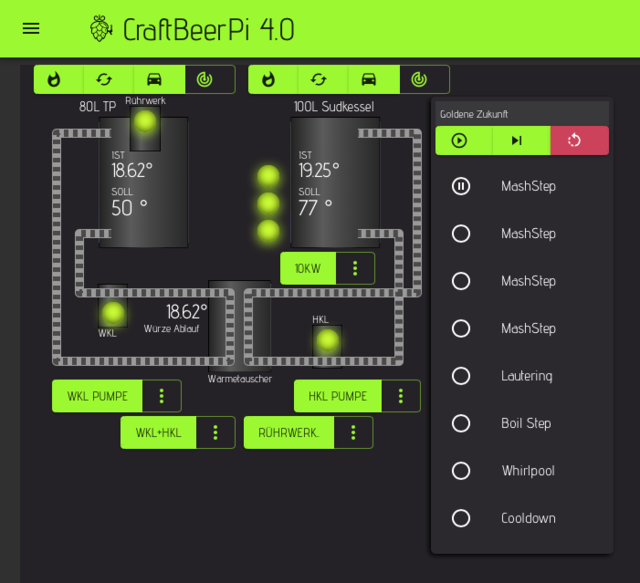Open the WKL PUMPE options menu
The width and height of the screenshot is (640, 583).
point(162,396)
